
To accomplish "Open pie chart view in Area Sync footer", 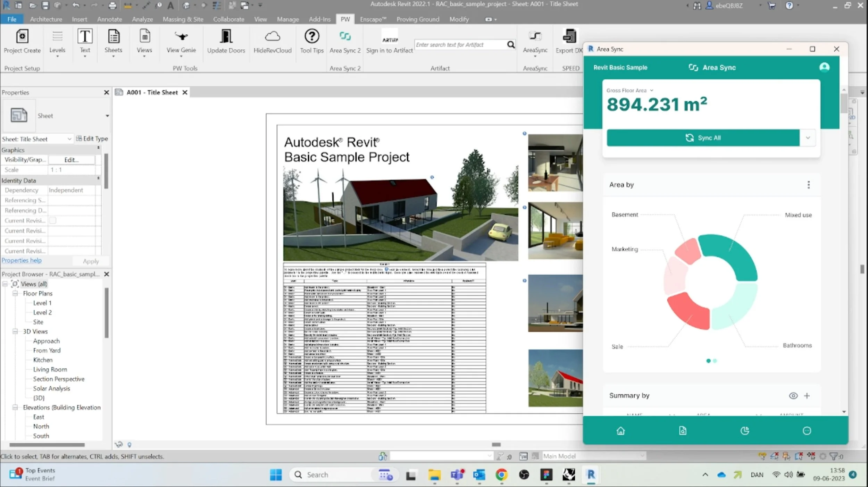I will (x=745, y=431).
